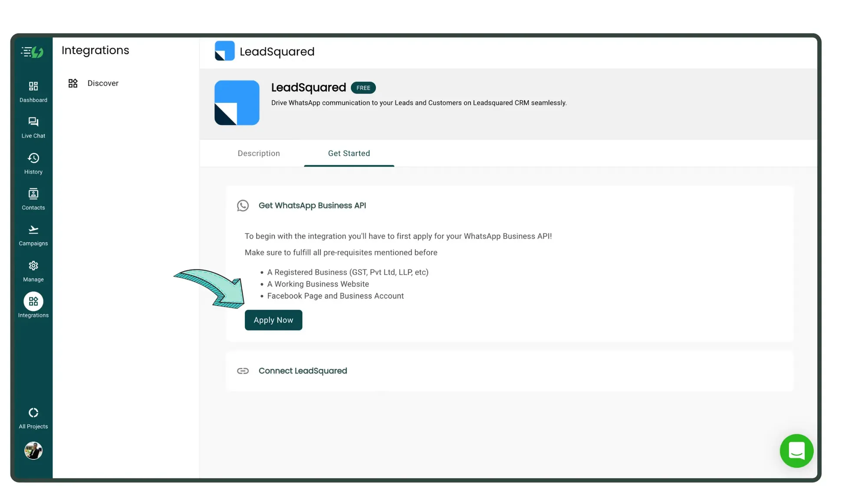868x488 pixels.
Task: Click the live chat widget button
Action: (x=797, y=451)
